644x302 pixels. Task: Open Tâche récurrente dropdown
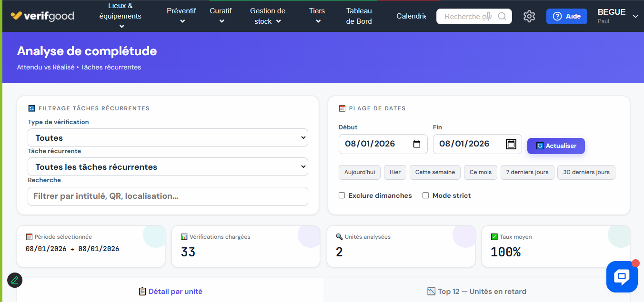click(168, 167)
